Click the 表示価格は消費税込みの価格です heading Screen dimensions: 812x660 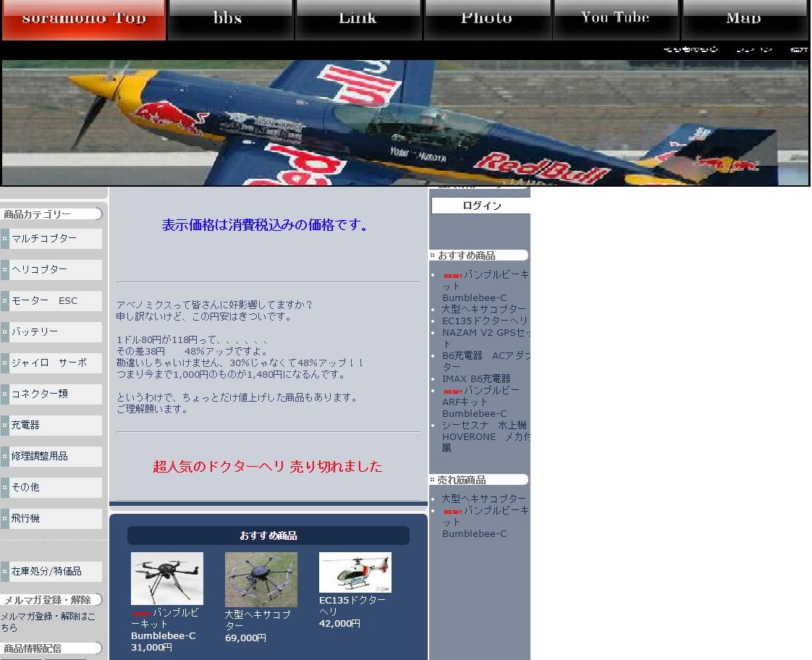(265, 224)
